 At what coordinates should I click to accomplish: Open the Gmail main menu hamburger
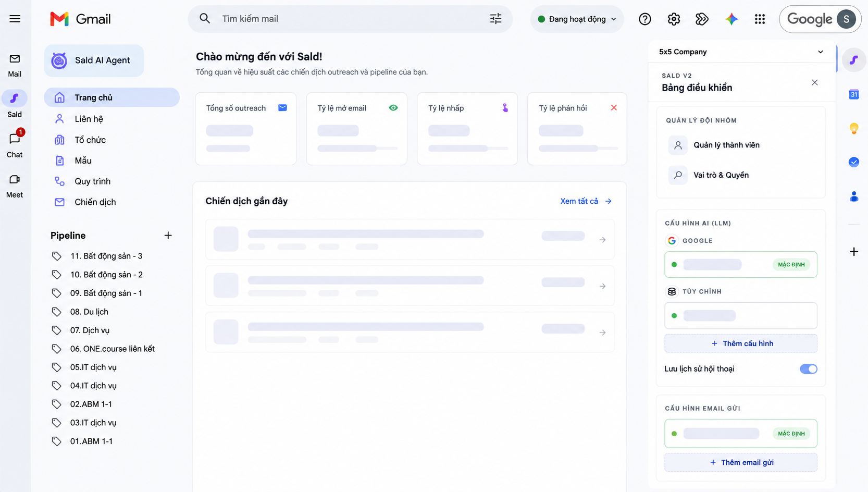point(15,19)
